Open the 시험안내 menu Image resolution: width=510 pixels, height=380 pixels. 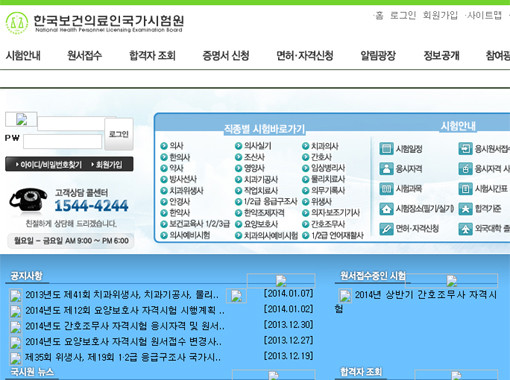coord(23,55)
